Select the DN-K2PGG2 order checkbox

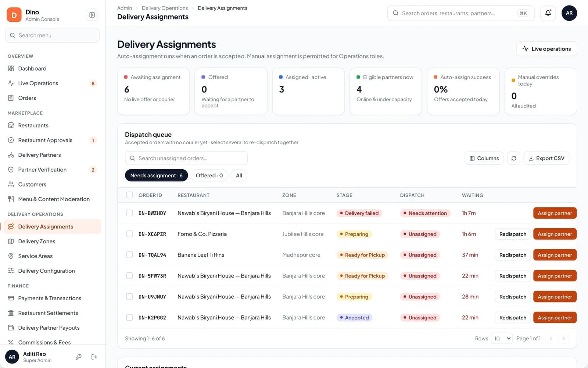click(129, 318)
